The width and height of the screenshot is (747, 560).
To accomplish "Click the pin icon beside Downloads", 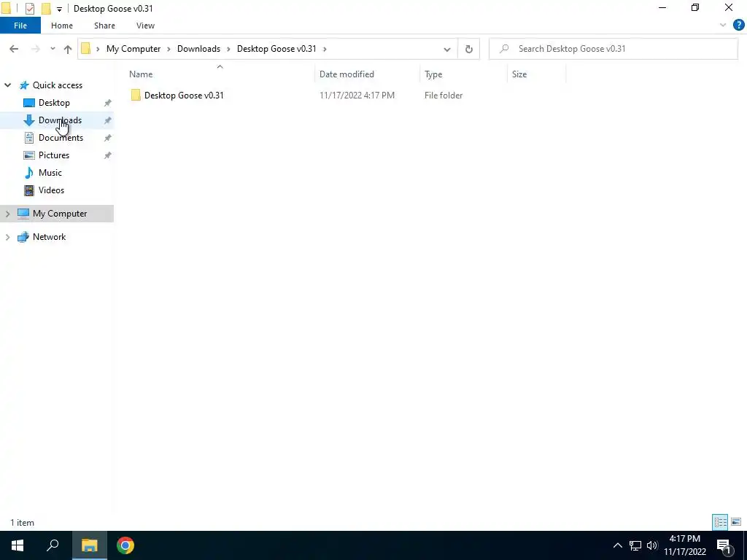I will tap(108, 120).
